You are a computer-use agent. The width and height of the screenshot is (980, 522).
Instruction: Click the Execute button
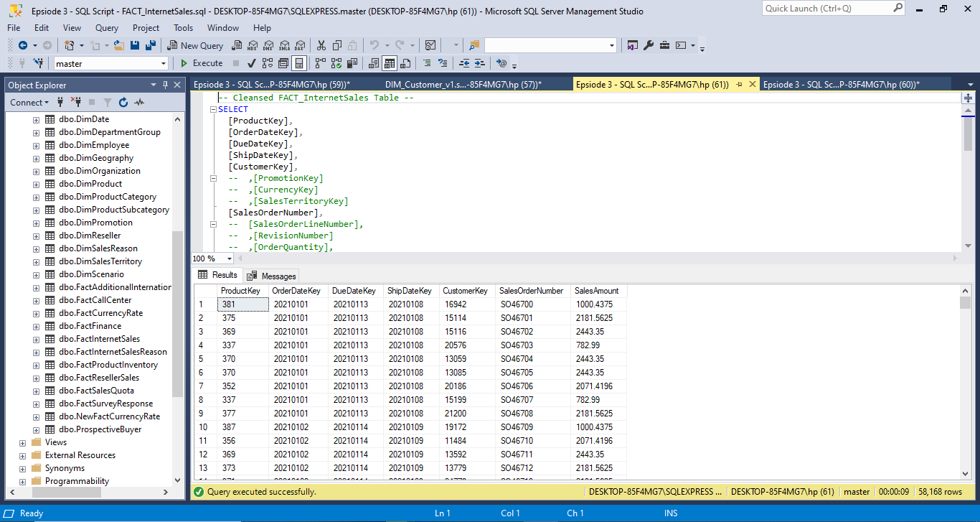pos(201,63)
